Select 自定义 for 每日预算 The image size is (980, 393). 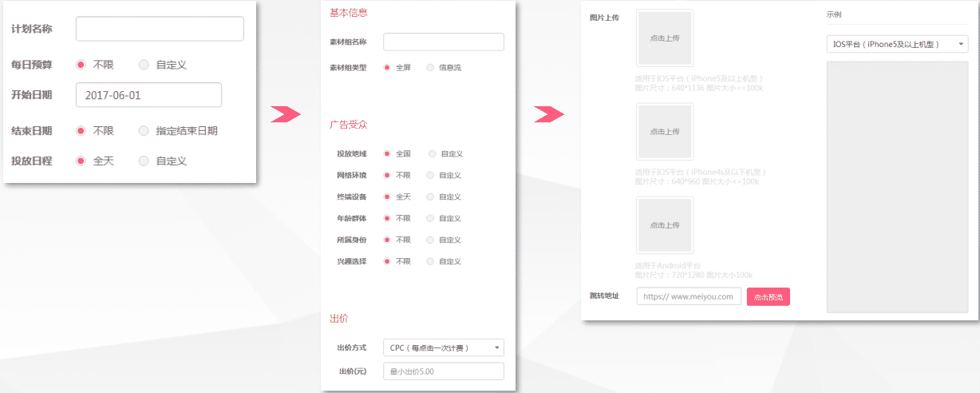144,65
